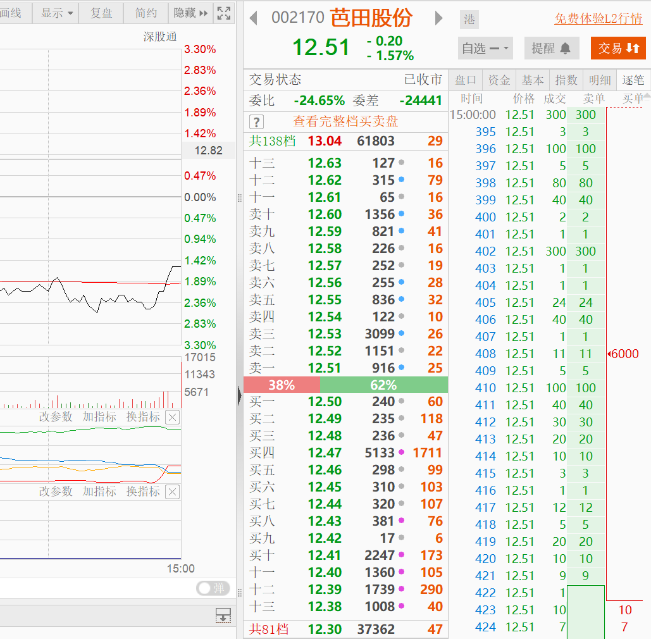Switch to the 资金 tab
The height and width of the screenshot is (644, 651).
pos(499,80)
